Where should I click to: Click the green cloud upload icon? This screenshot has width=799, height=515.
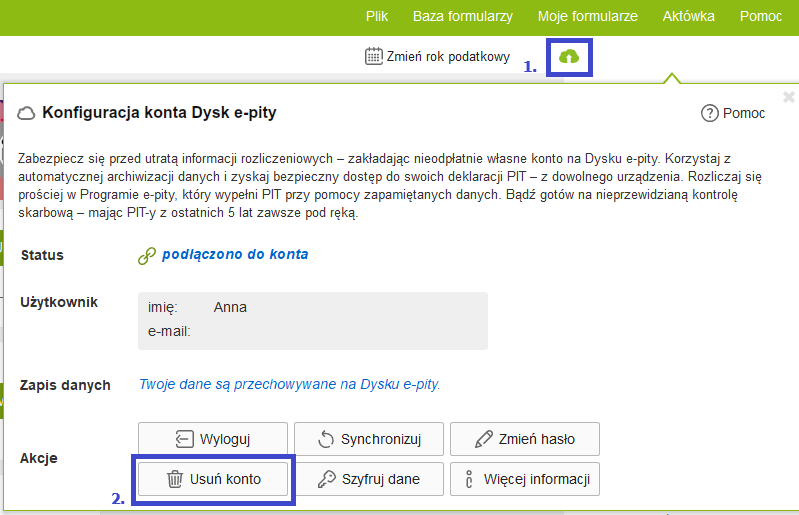(569, 57)
